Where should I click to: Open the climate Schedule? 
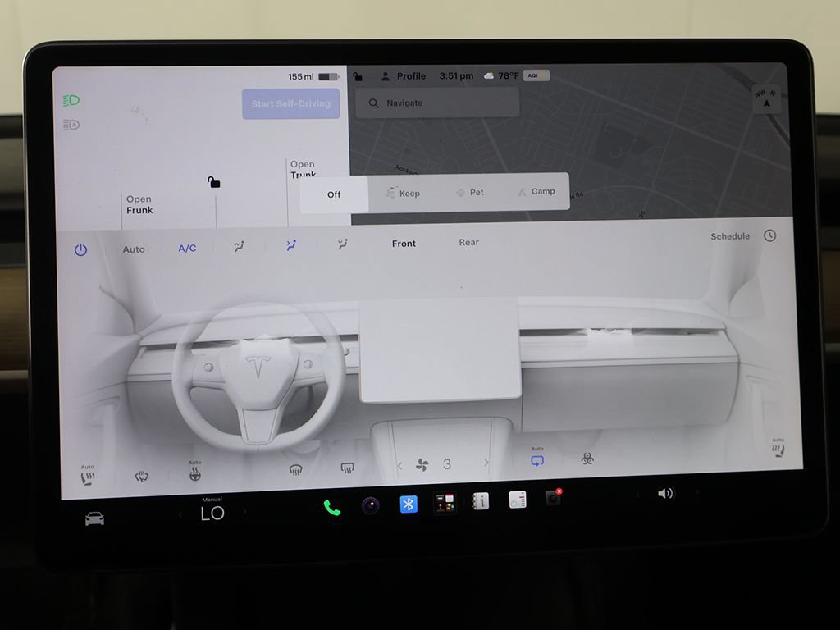tap(729, 236)
